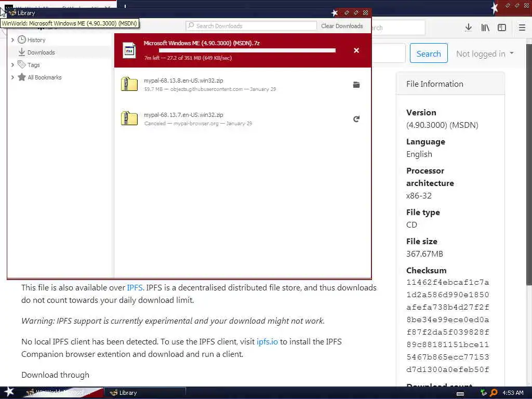Screen dimensions: 532x399
Task: Click the green network tray icon
Action: point(484,393)
